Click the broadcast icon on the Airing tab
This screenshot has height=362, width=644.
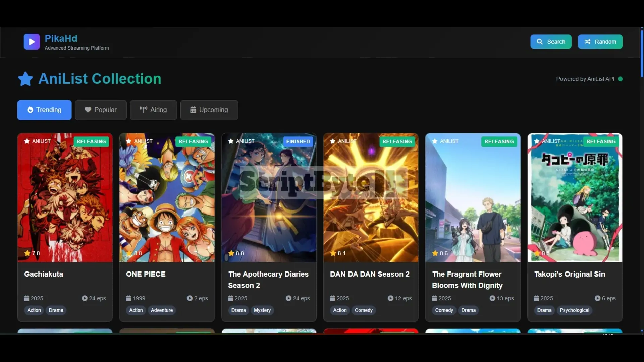click(x=143, y=110)
